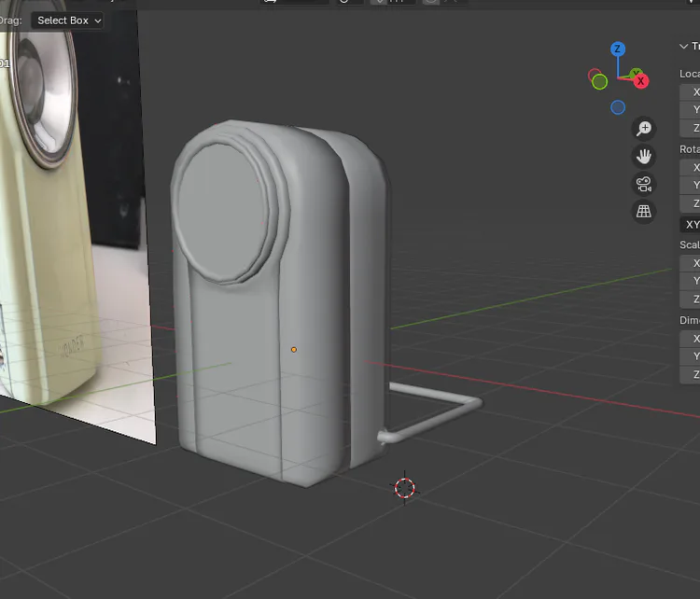Click the Dimensions Z field
The width and height of the screenshot is (700, 599).
pos(690,375)
